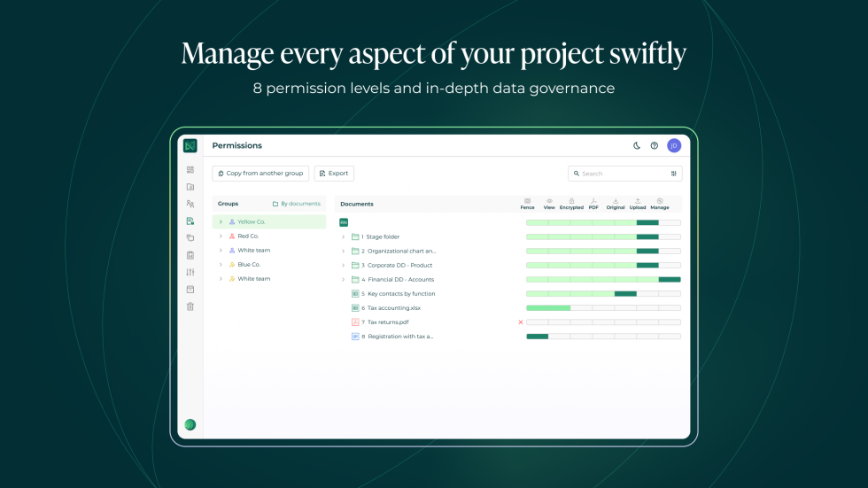Click the search filter options icon
The height and width of the screenshot is (488, 868).
(x=674, y=174)
